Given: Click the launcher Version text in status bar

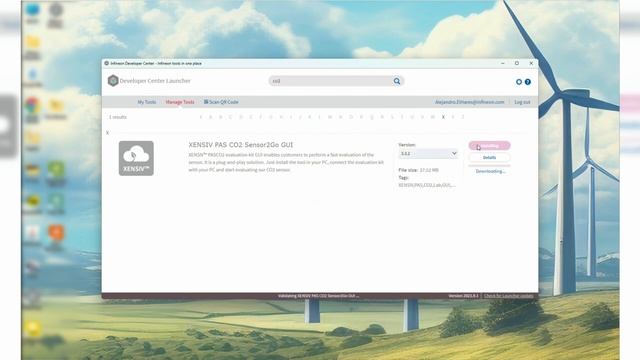Looking at the screenshot, I should [463, 296].
